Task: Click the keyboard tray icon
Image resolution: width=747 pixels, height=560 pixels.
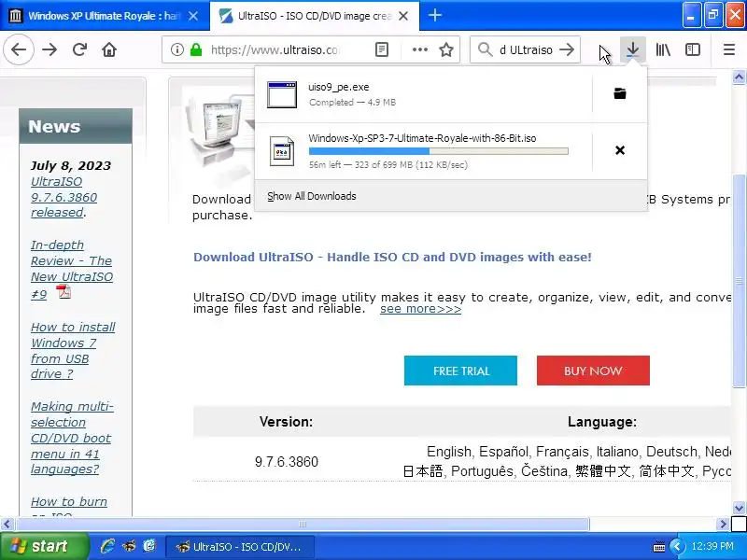Action: tap(659, 547)
